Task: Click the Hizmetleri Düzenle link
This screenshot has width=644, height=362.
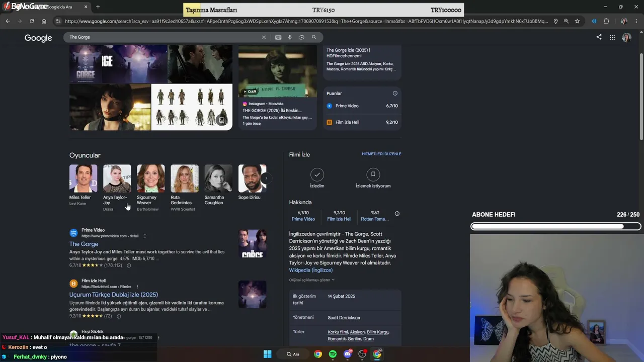Action: tap(381, 154)
